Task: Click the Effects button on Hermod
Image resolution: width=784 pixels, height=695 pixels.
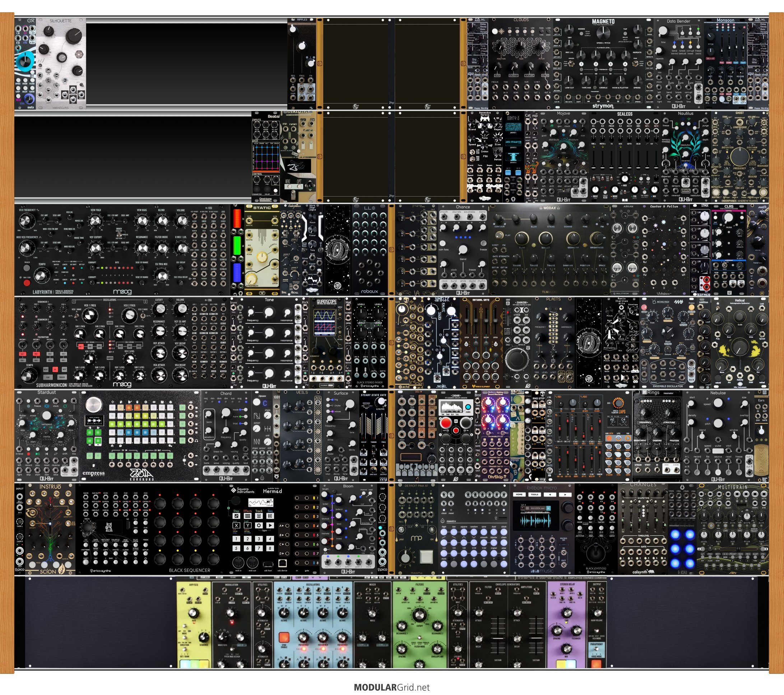Action: coord(248,516)
